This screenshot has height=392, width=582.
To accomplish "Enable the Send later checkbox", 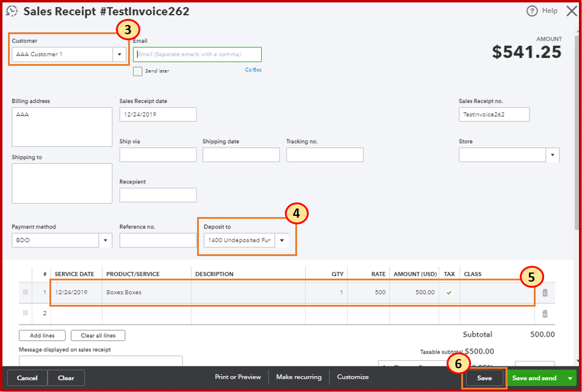I will point(138,71).
